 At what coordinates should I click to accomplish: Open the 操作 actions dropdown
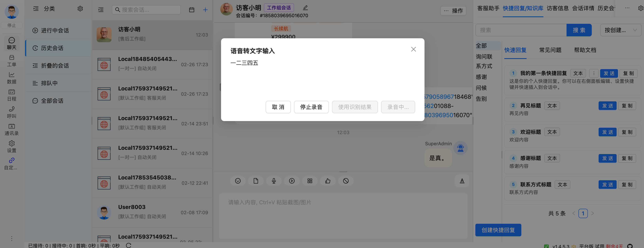point(453,11)
